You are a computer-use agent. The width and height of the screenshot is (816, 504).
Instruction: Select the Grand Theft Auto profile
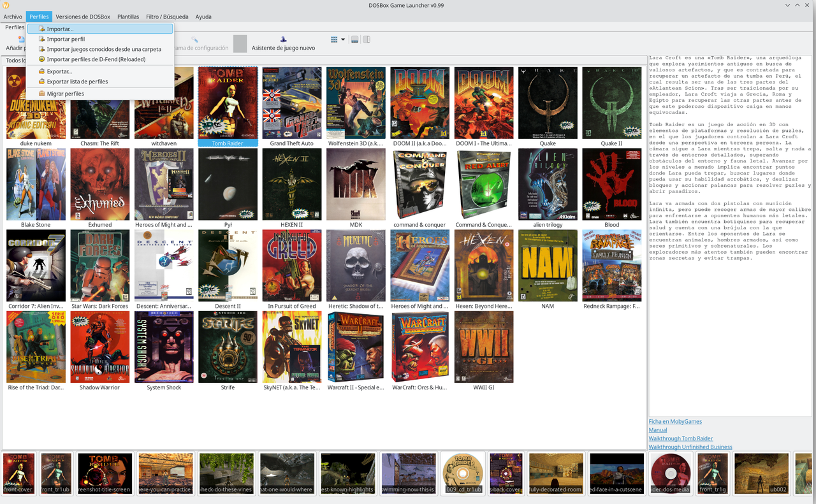tap(291, 107)
